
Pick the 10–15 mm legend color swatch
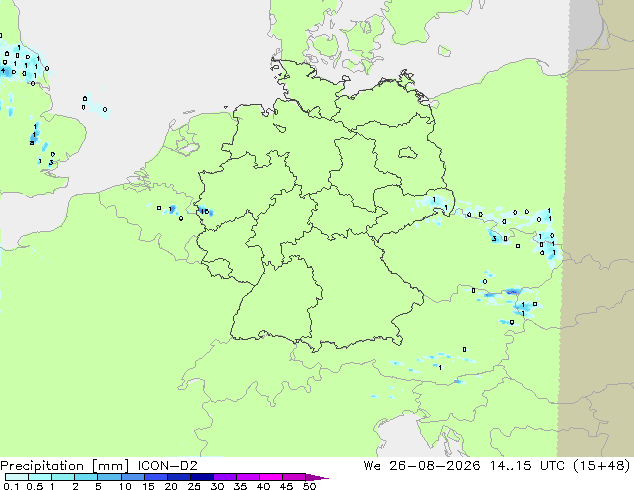[x=132, y=477]
